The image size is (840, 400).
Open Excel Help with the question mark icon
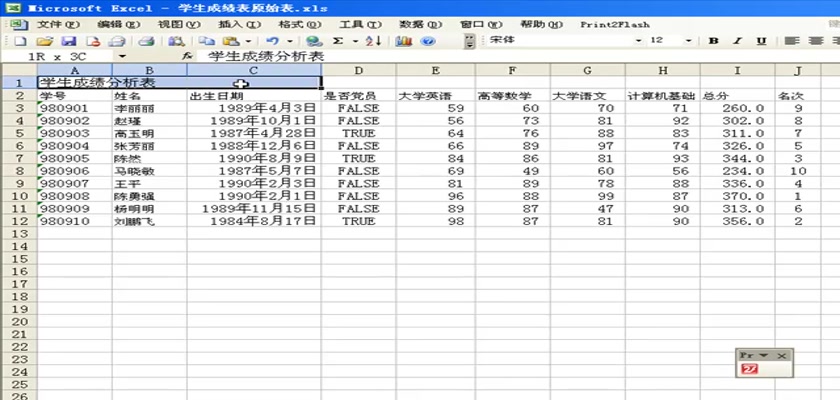pos(428,41)
